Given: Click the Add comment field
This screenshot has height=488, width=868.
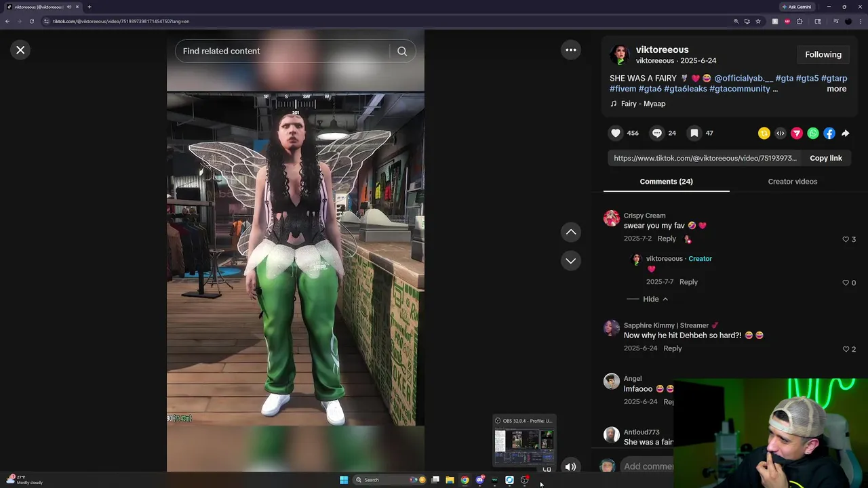Looking at the screenshot, I should 648,466.
